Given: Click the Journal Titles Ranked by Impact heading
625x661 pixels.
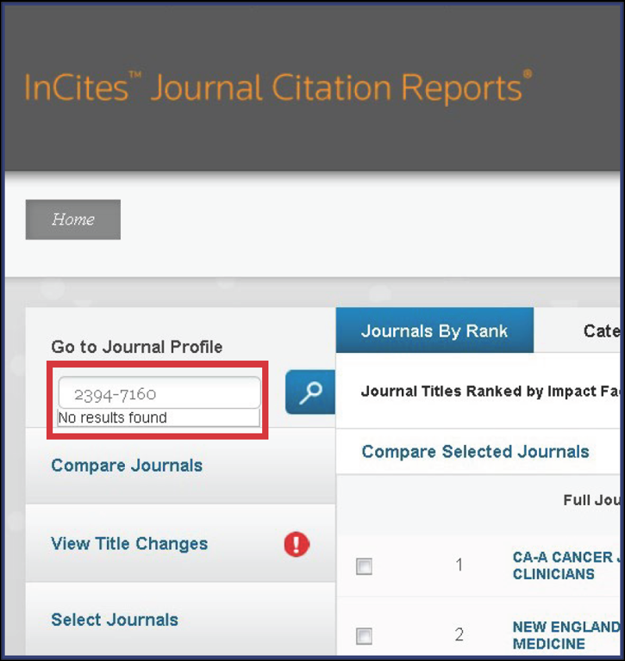Looking at the screenshot, I should coord(491,391).
